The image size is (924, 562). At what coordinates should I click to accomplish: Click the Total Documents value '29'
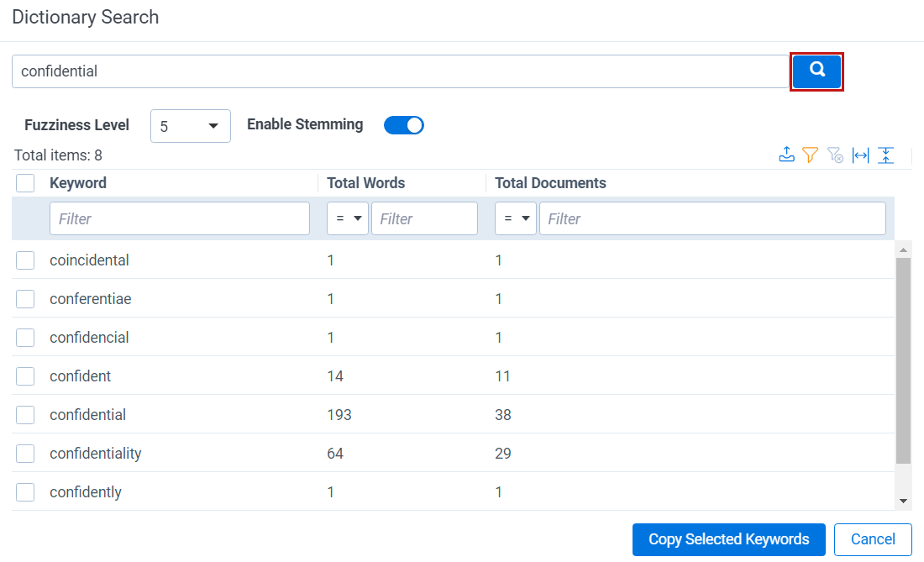pos(503,454)
